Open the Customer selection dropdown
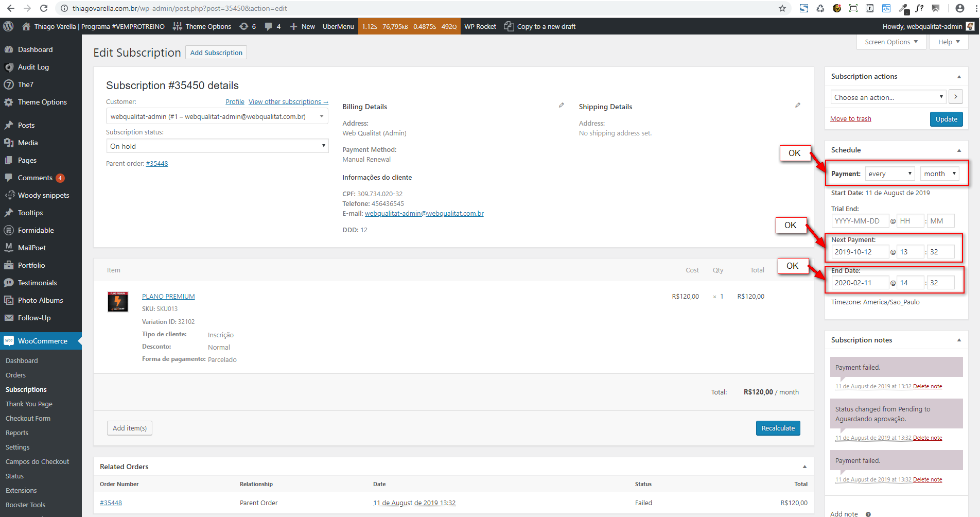Image resolution: width=980 pixels, height=517 pixels. tap(217, 116)
